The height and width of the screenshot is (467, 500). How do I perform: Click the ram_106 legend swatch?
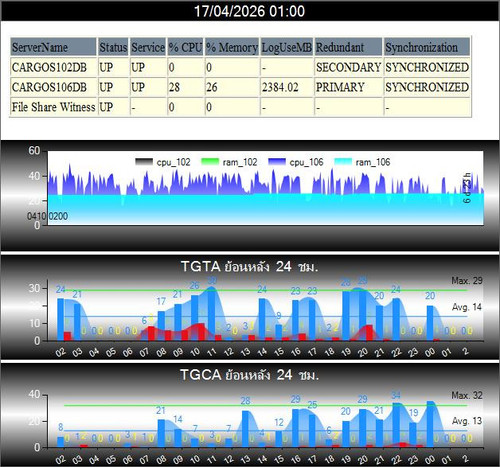click(343, 162)
